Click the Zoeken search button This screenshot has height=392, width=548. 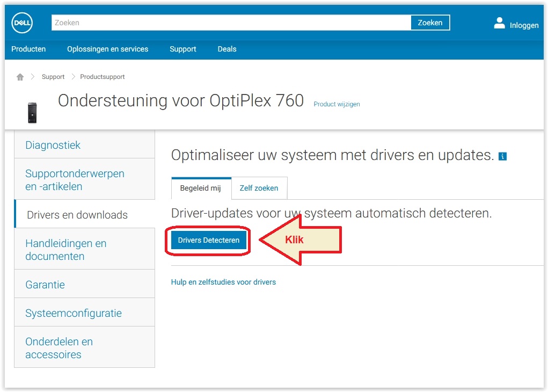tap(430, 23)
